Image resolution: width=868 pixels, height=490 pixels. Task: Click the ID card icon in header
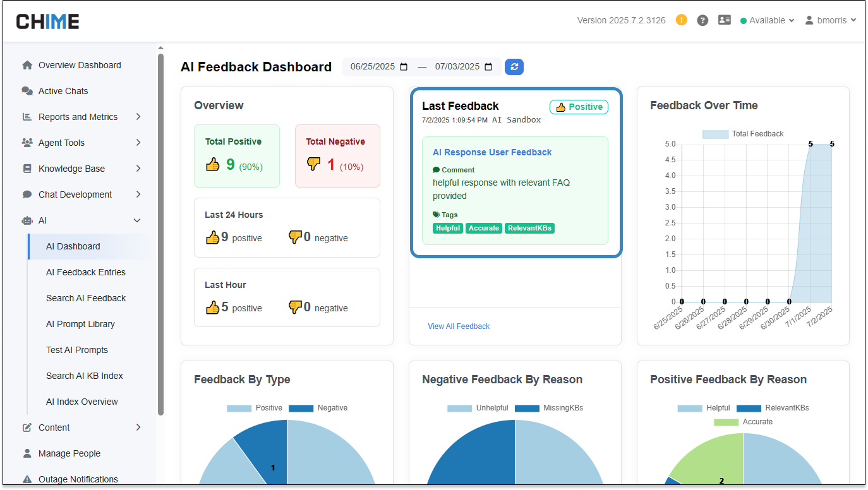tap(725, 20)
